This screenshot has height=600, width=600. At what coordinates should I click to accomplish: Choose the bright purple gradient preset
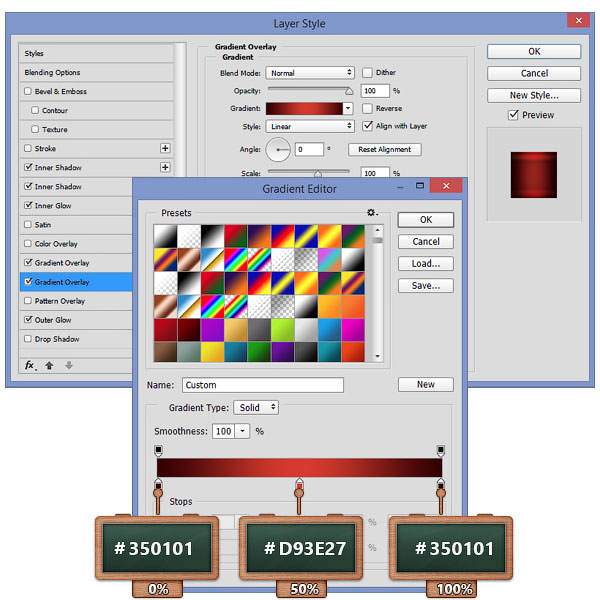(212, 329)
